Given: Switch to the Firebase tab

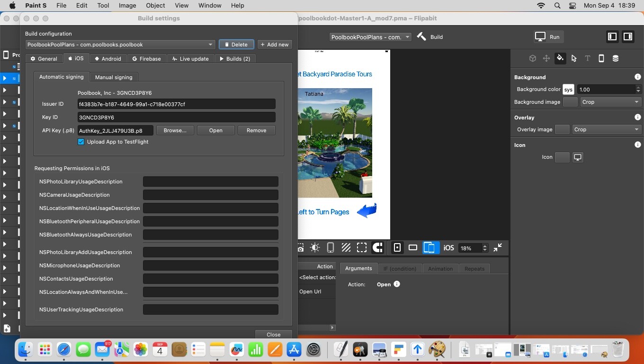Looking at the screenshot, I should coord(146,59).
